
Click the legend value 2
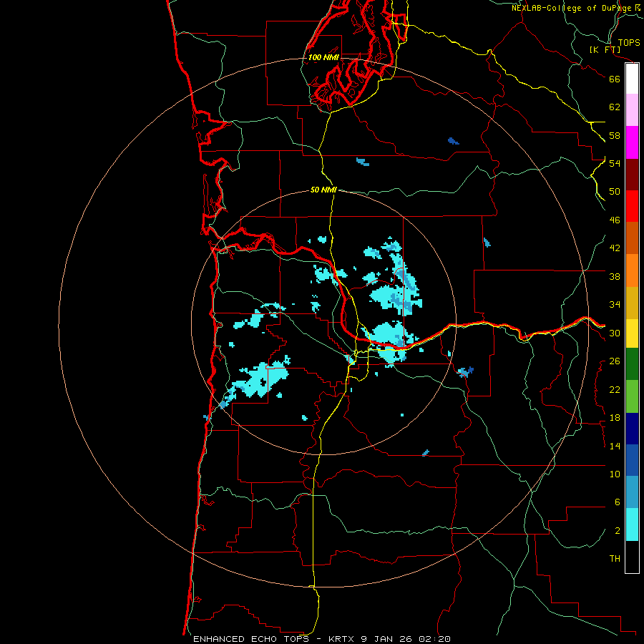618,531
